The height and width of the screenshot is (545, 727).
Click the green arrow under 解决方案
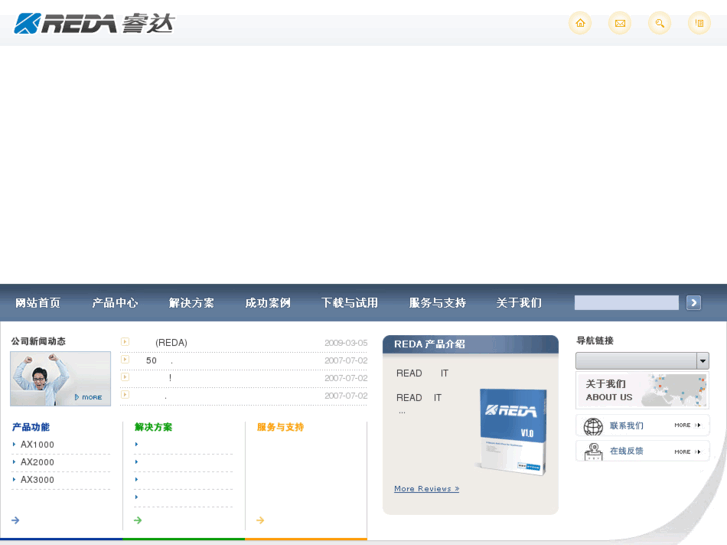tap(138, 520)
